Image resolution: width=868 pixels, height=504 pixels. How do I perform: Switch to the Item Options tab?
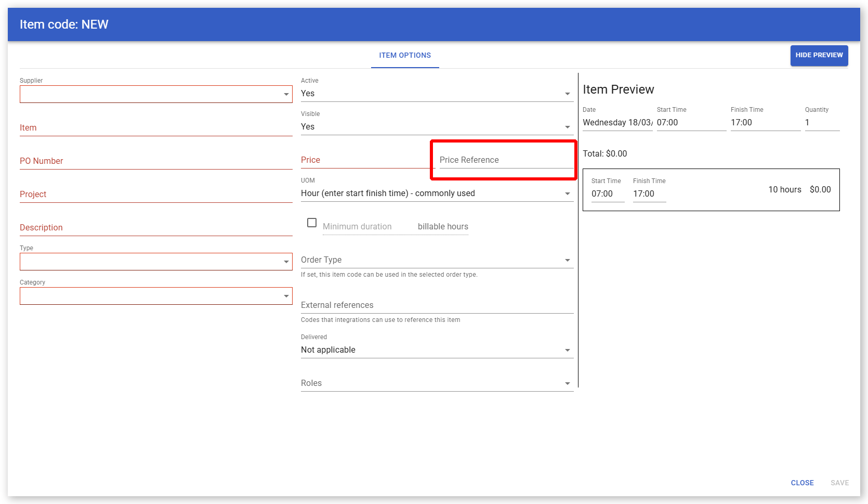405,55
